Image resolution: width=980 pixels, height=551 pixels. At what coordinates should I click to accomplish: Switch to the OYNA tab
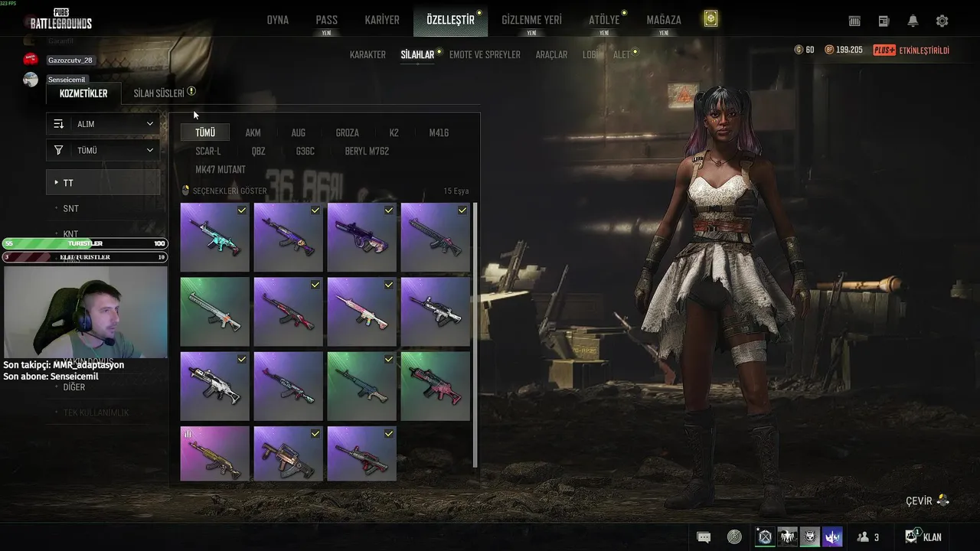pyautogui.click(x=278, y=21)
